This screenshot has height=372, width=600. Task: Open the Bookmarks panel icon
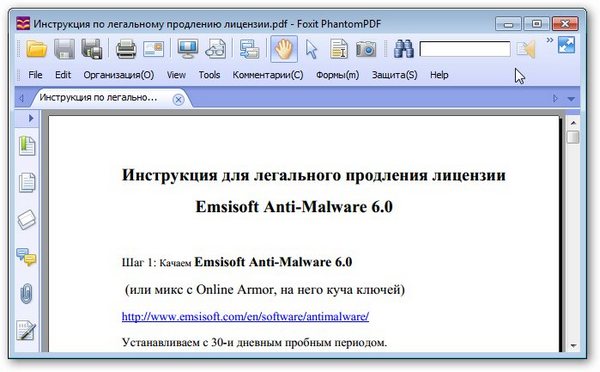click(27, 146)
